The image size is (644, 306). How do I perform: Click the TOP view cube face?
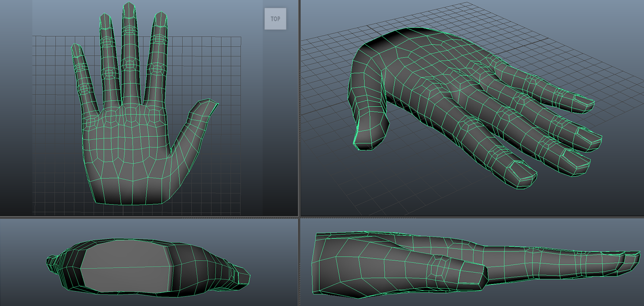pos(275,19)
